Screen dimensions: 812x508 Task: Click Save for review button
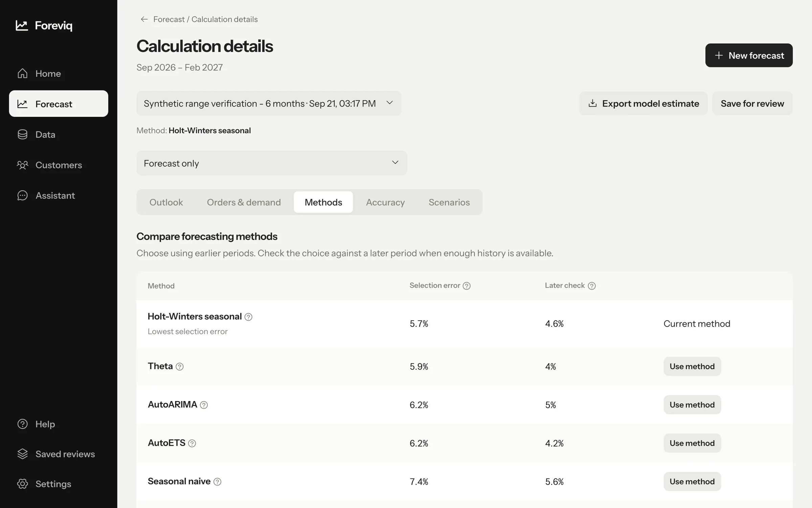(x=752, y=103)
